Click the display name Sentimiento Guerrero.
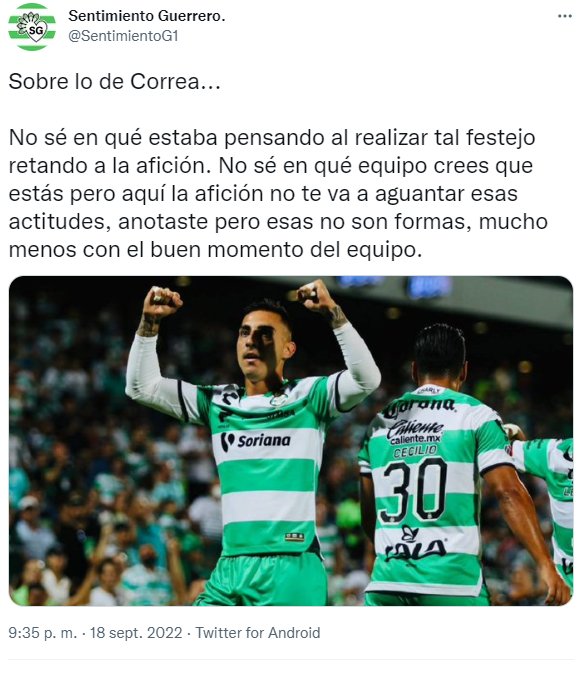584x675 pixels. (147, 16)
